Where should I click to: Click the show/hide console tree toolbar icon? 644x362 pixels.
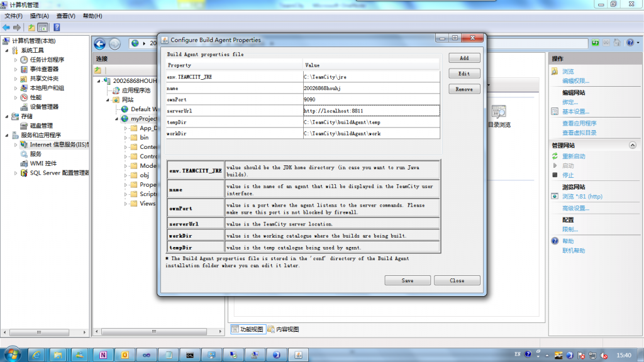pyautogui.click(x=43, y=28)
